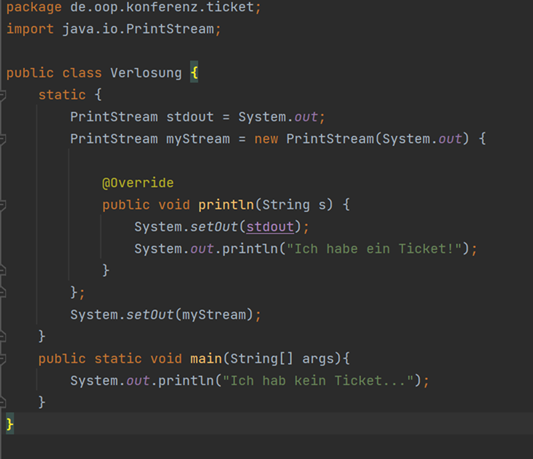Click the string "Ich hab kein Ticket..."

click(318, 381)
